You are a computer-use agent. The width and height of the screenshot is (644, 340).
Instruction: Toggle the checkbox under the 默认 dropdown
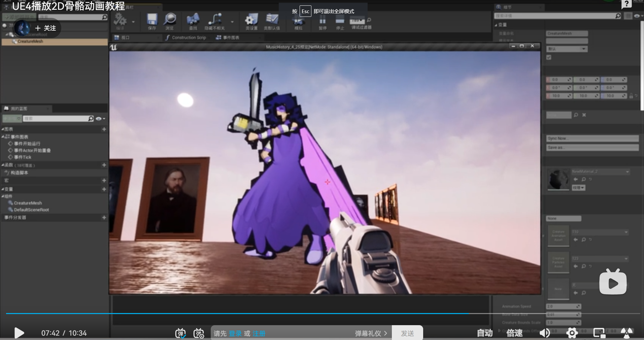pos(549,57)
